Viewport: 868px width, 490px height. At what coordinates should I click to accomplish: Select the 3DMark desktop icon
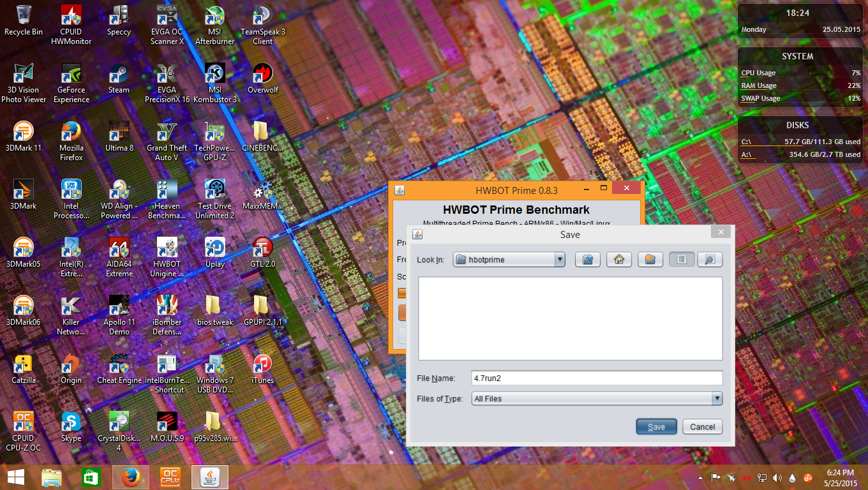(24, 195)
